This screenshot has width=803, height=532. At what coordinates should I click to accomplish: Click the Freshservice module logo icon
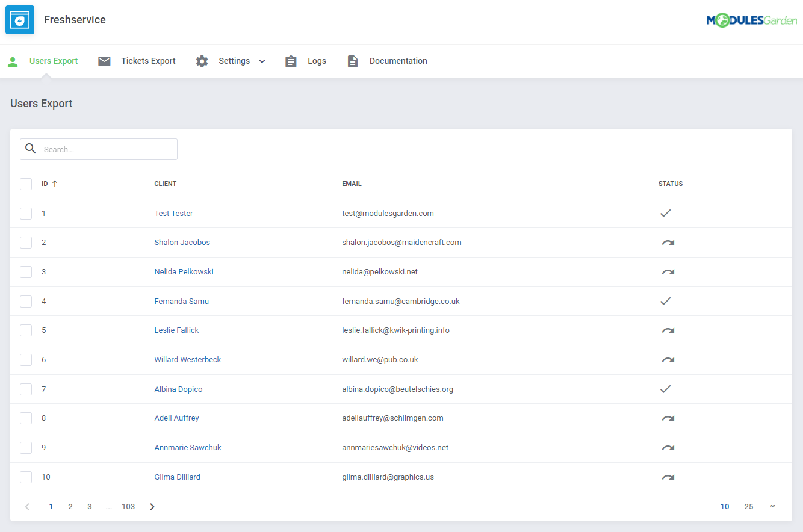tap(20, 20)
